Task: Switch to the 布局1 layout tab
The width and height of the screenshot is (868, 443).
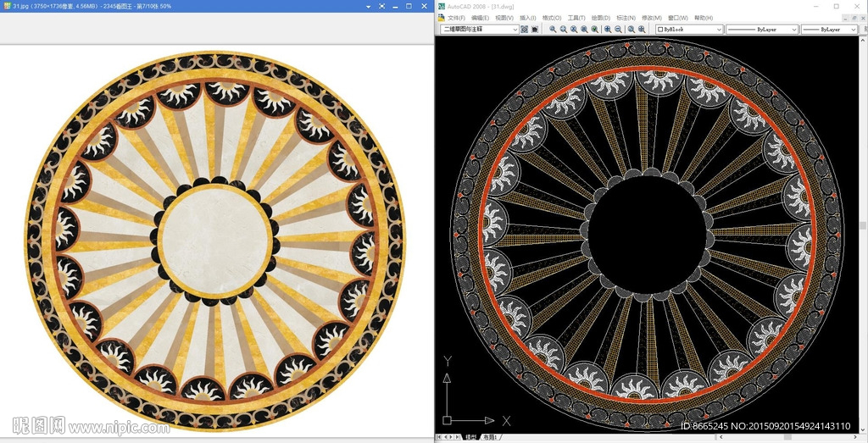Action: pyautogui.click(x=489, y=438)
